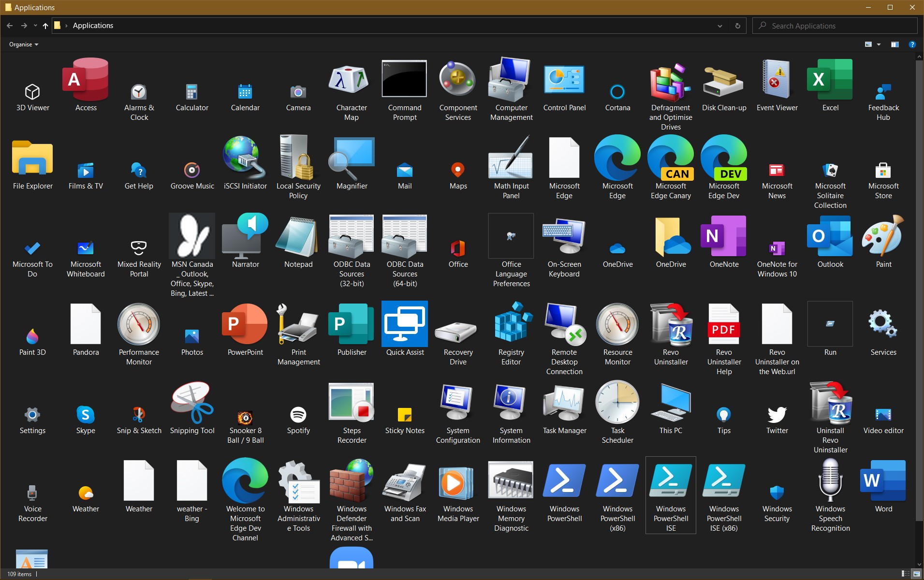The height and width of the screenshot is (580, 924).
Task: Click the 'OneNote for Windows 10' item
Action: click(x=777, y=259)
